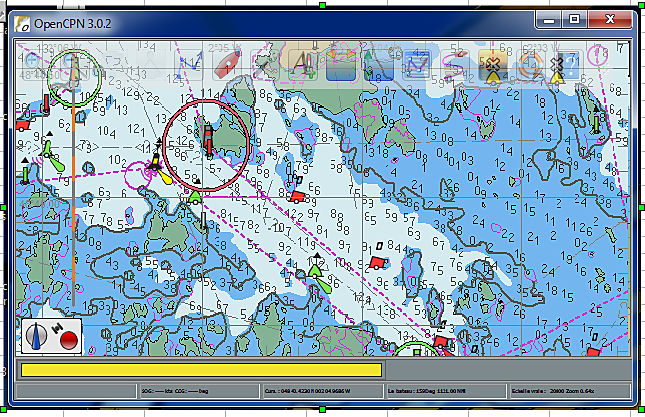Open About OpenCPN question mark icon
The width and height of the screenshot is (645, 417).
[567, 65]
